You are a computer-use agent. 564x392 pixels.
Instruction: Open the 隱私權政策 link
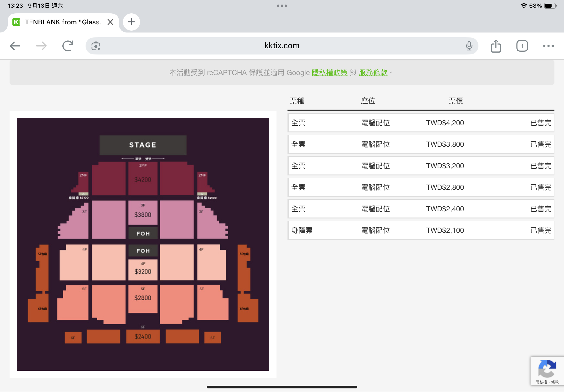tap(330, 73)
